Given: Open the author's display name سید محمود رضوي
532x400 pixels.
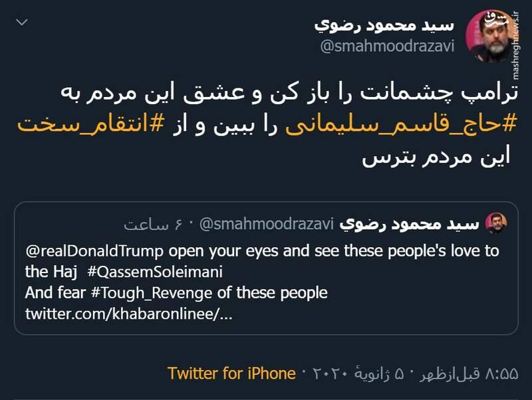Looking at the screenshot, I should point(384,25).
